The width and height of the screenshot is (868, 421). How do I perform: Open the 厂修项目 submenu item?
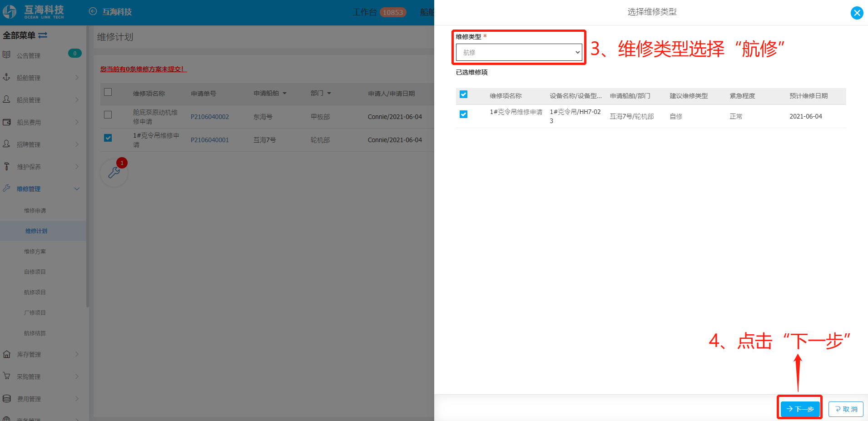(35, 313)
